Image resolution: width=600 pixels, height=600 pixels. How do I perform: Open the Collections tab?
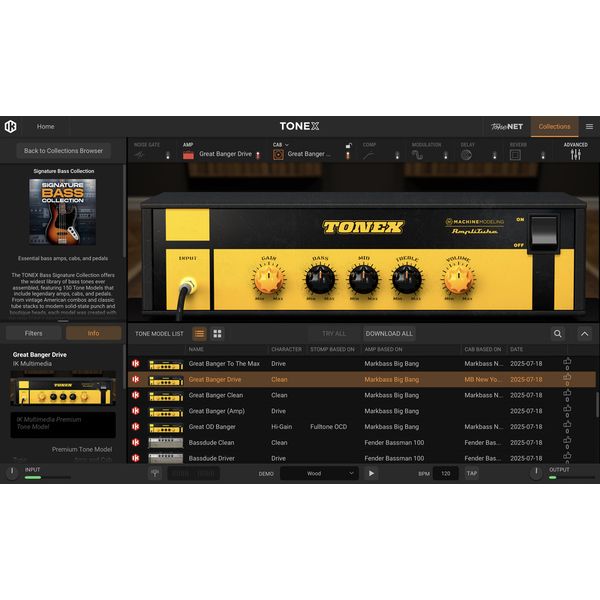tap(554, 127)
